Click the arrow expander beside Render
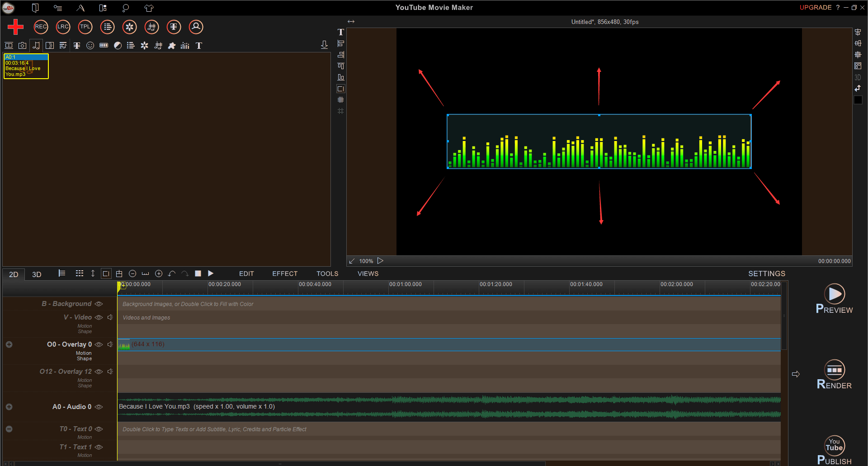This screenshot has width=868, height=466. 796,374
